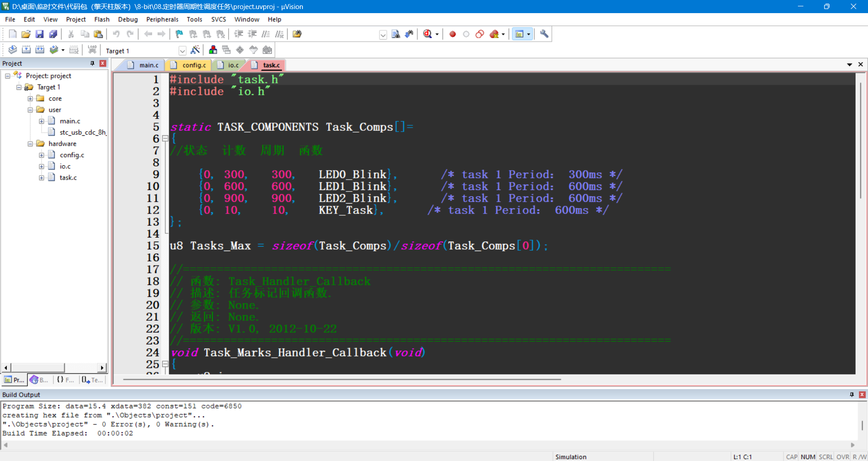
Task: Paste from clipboard toolbar icon
Action: [x=98, y=34]
